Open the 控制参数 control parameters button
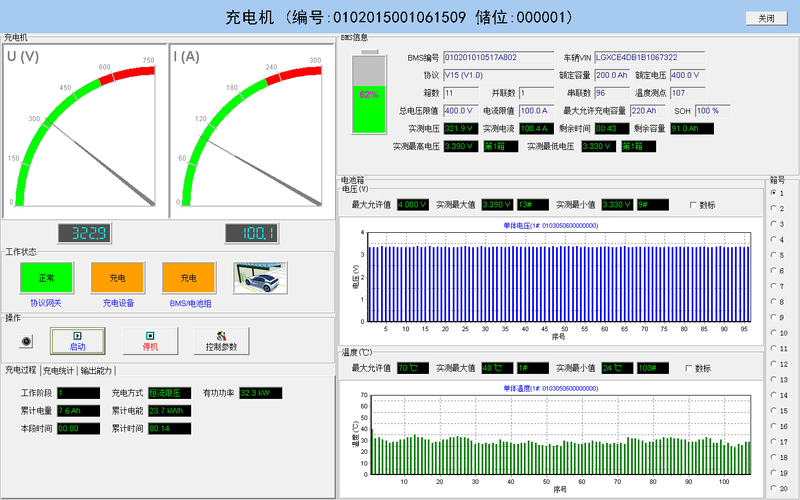800x500 pixels. [x=221, y=341]
